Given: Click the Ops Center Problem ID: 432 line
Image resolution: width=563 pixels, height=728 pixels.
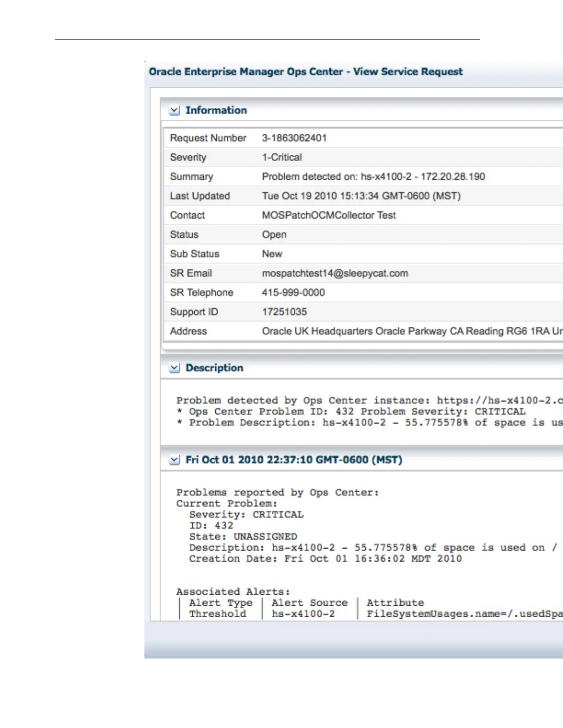Looking at the screenshot, I should click(351, 411).
